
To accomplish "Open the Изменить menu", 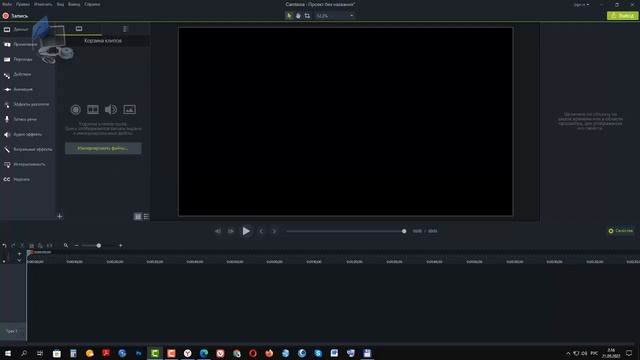I will pos(43,4).
